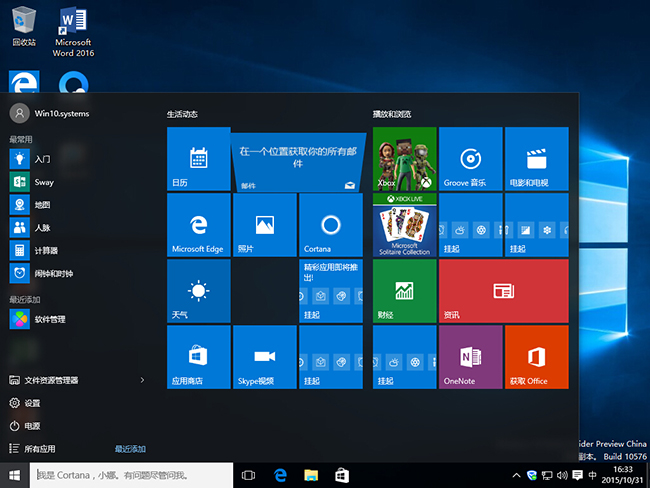Open the Skype视频 tile
Image resolution: width=650 pixels, height=488 pixels.
click(265, 357)
